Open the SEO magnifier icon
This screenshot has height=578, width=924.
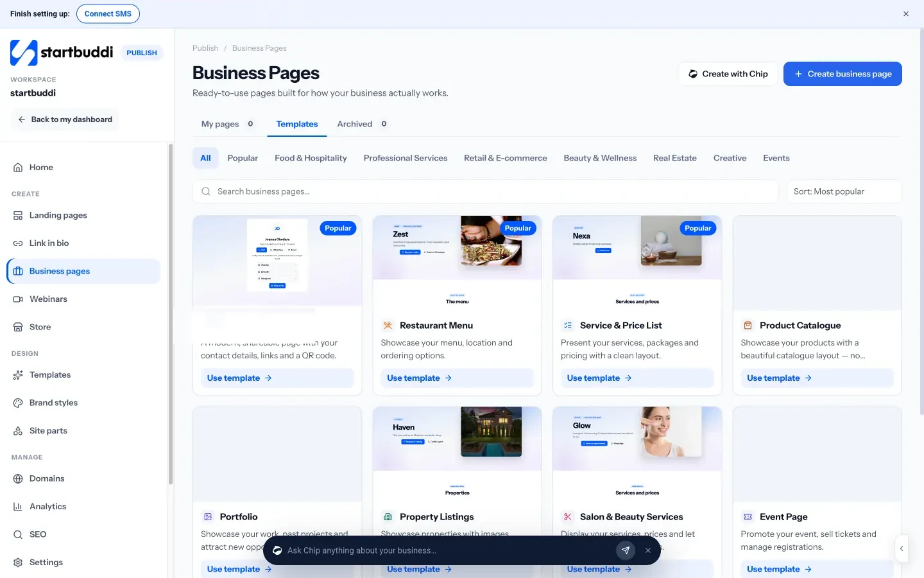click(x=18, y=534)
